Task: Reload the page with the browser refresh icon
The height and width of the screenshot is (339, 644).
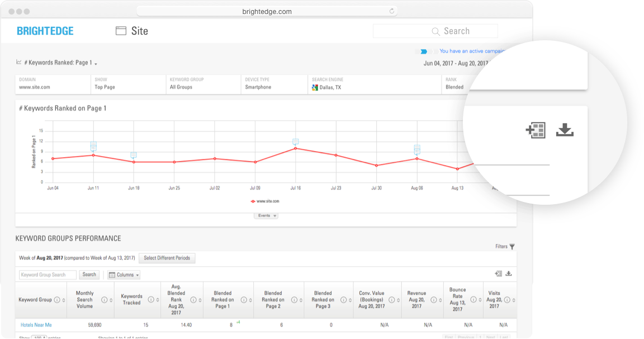Action: [x=392, y=11]
